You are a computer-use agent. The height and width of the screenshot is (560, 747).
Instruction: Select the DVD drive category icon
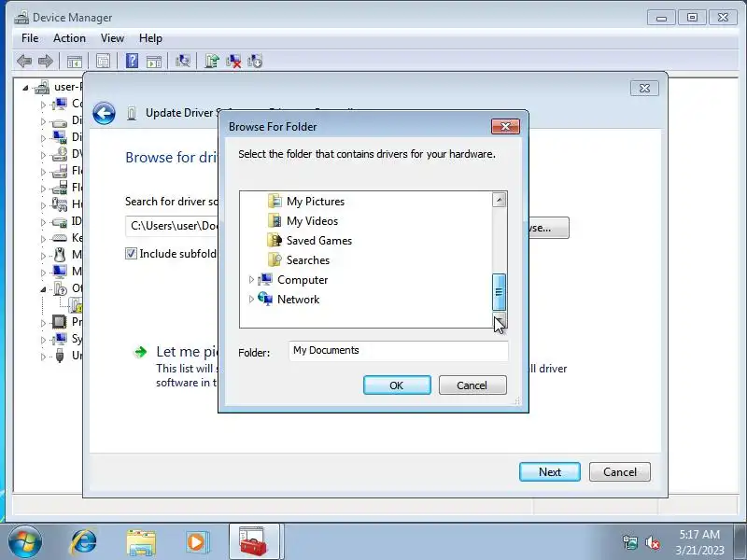coord(60,153)
